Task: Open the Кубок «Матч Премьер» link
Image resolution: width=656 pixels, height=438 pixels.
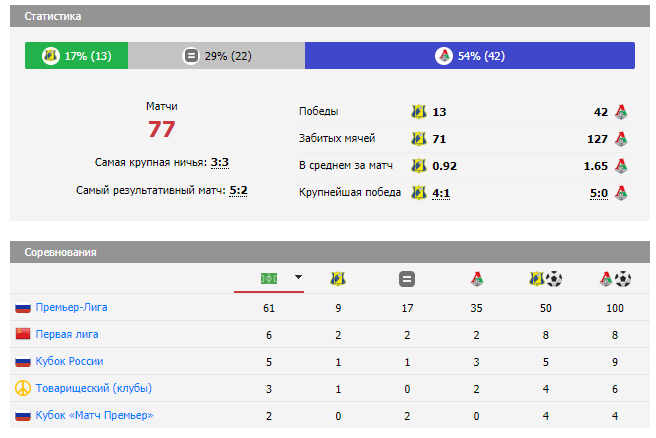Action: [x=94, y=415]
